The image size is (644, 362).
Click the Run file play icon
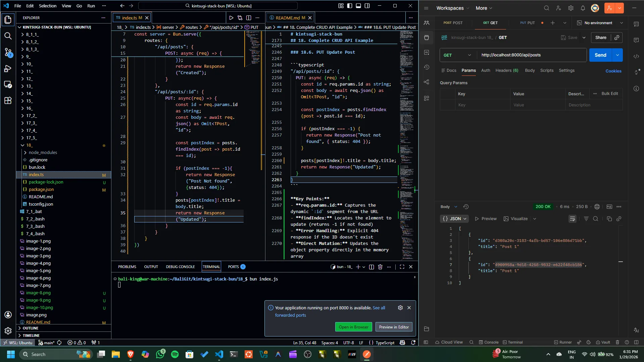(231, 18)
